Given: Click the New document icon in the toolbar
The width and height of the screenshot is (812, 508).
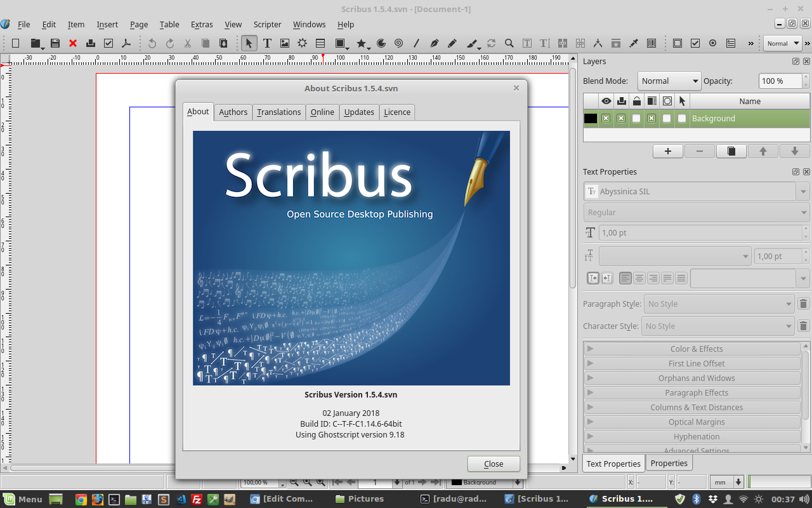Looking at the screenshot, I should click(x=16, y=43).
